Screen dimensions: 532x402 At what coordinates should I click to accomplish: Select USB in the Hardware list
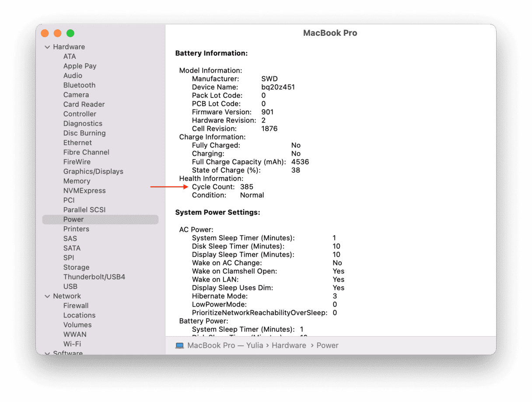70,287
